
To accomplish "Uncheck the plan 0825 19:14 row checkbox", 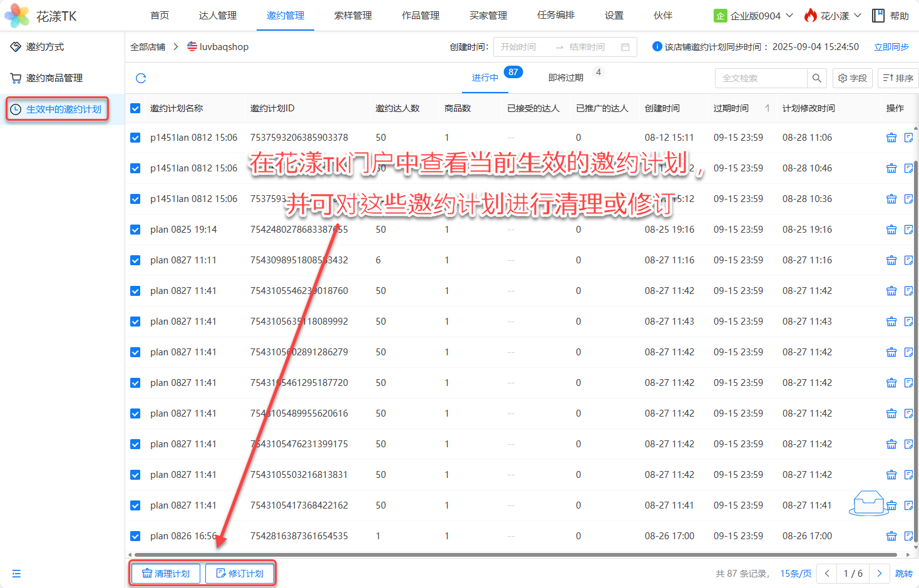I will point(135,230).
